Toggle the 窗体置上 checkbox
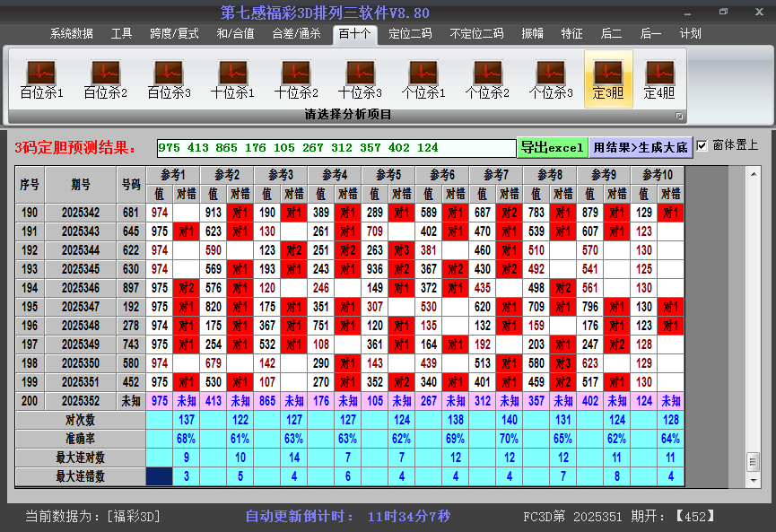The width and height of the screenshot is (776, 532). pos(702,145)
